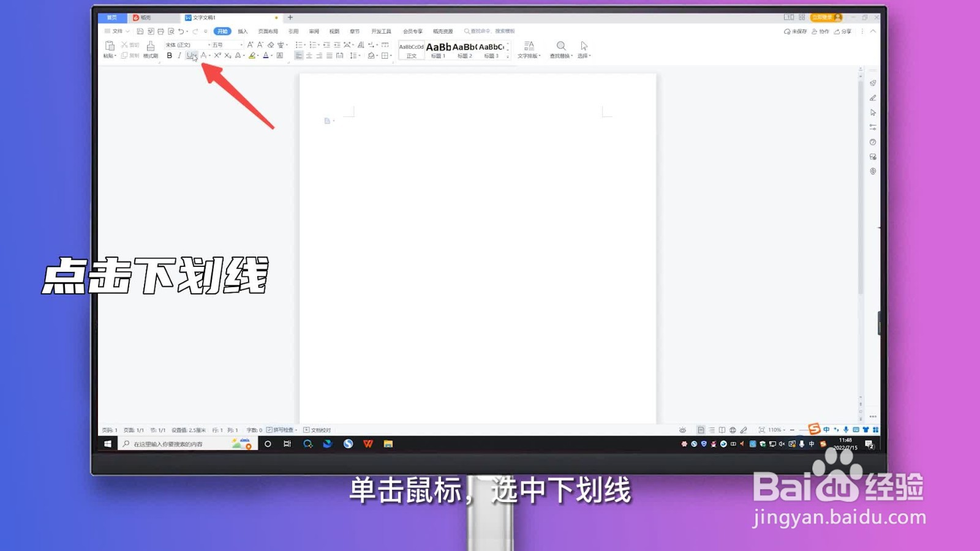Click the Cut scissors icon
Viewport: 980px width, 551px height.
tap(124, 45)
